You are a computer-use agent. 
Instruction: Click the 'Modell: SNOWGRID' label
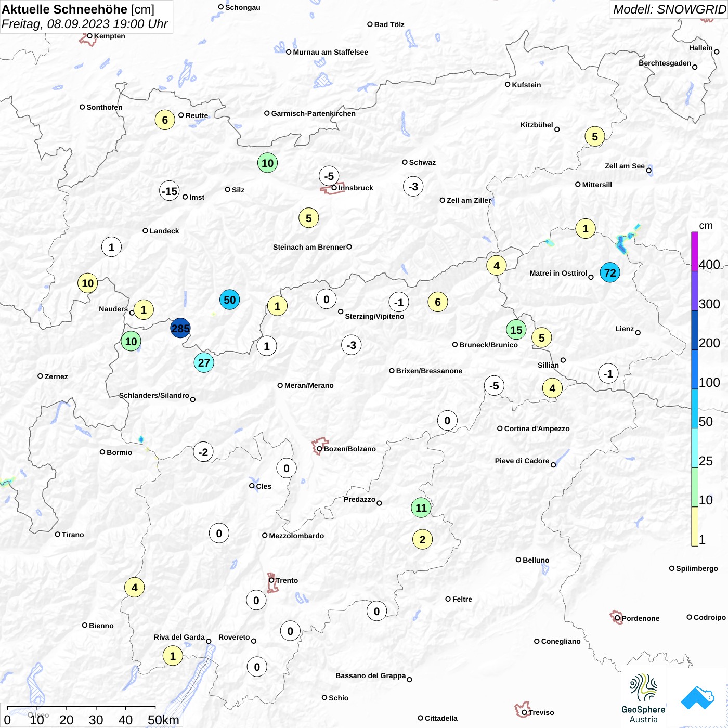pyautogui.click(x=669, y=9)
